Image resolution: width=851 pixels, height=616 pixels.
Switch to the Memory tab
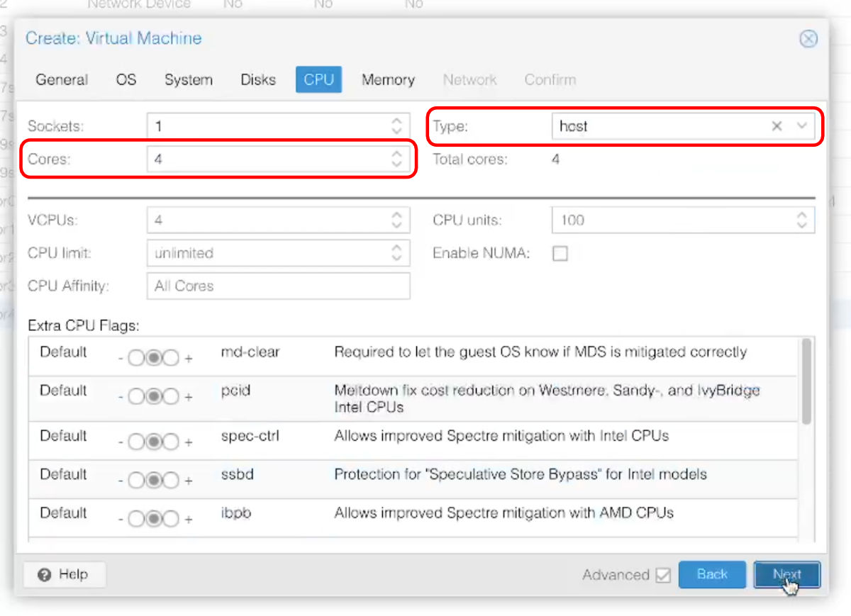388,80
